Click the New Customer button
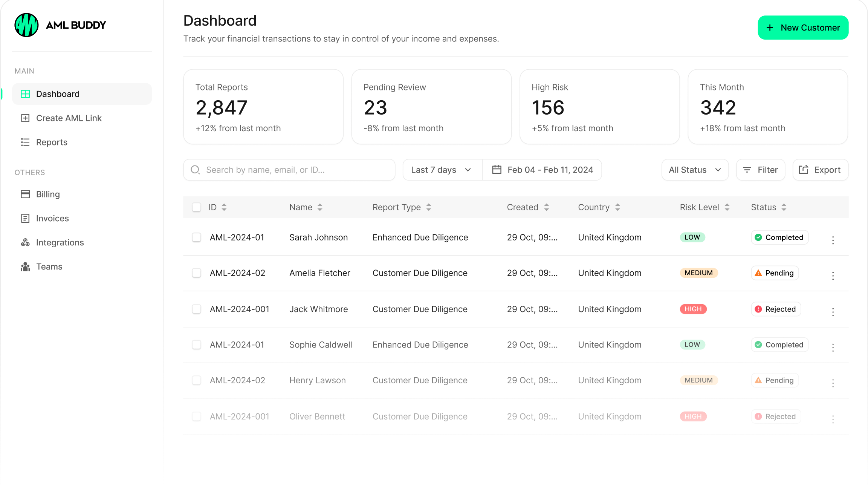This screenshot has height=490, width=868. tap(803, 28)
